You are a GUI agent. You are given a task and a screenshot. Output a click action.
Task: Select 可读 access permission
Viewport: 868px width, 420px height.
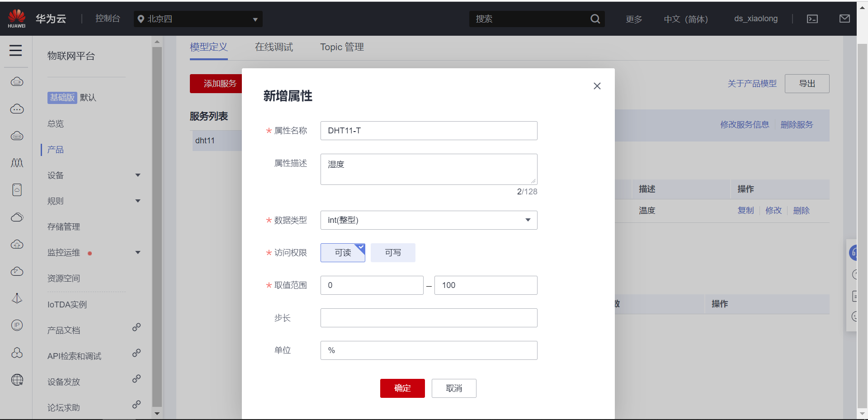(x=343, y=253)
